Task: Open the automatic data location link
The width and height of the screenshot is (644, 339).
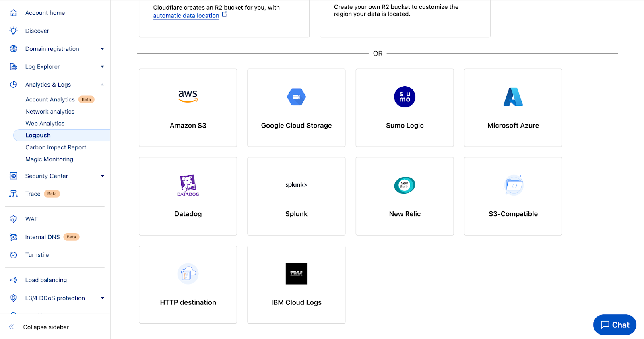Action: [x=186, y=16]
